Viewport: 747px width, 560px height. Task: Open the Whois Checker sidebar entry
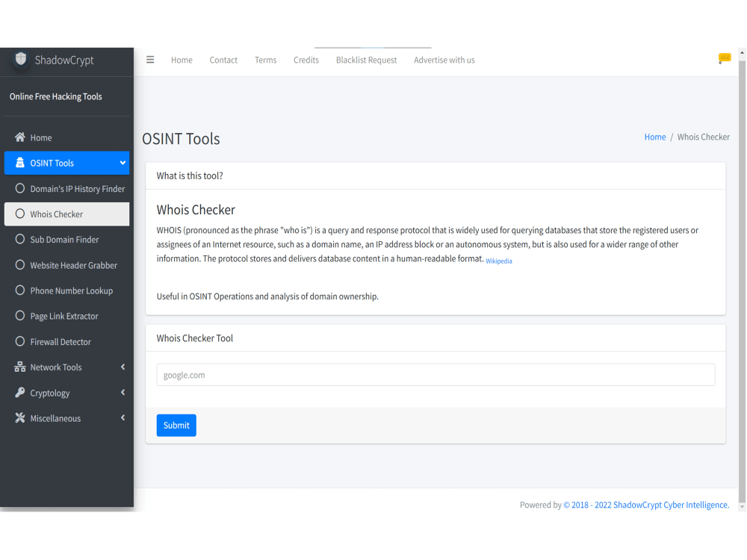pyautogui.click(x=66, y=214)
